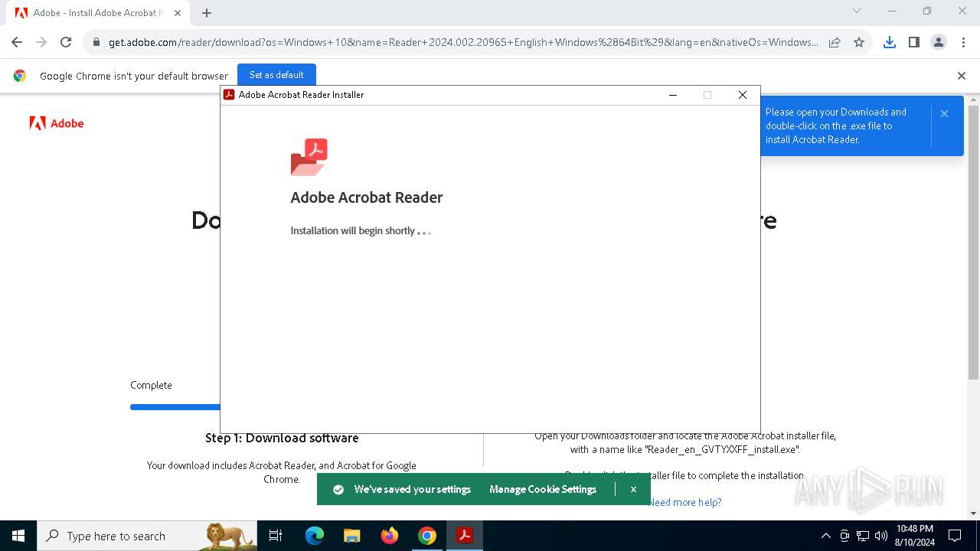Click the Step 1: Download software heading

pyautogui.click(x=282, y=438)
